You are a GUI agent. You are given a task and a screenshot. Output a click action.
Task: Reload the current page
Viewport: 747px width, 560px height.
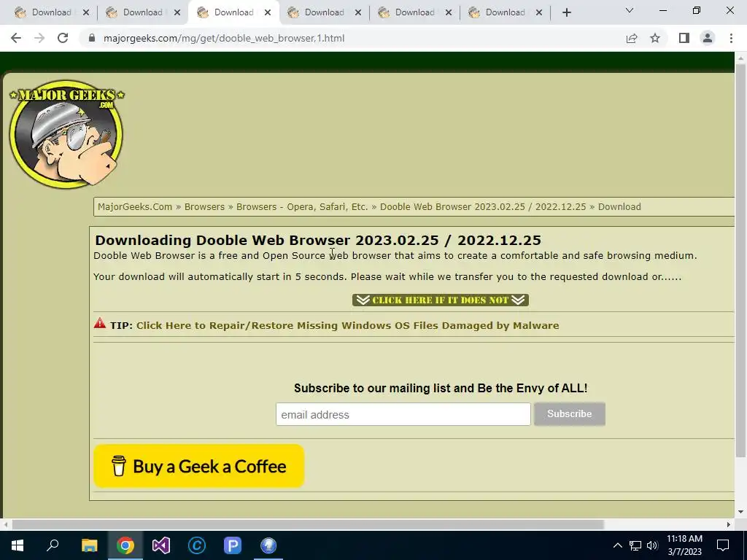tap(63, 38)
